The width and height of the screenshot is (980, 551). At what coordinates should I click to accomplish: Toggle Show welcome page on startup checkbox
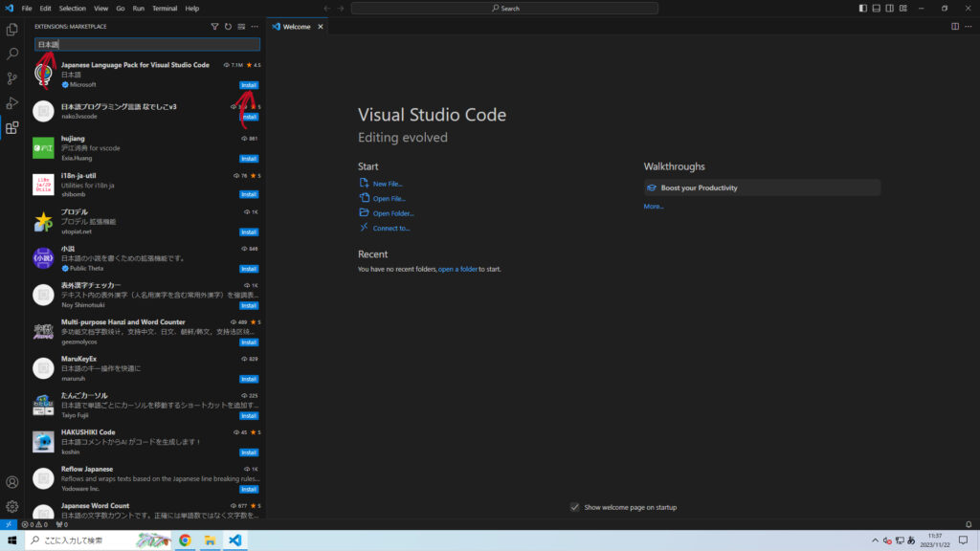(x=575, y=507)
